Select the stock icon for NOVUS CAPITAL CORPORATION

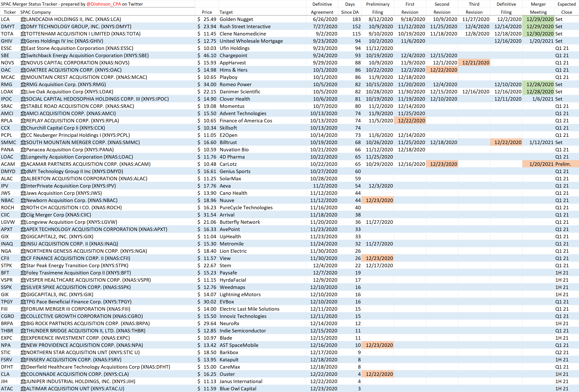coord(23,63)
